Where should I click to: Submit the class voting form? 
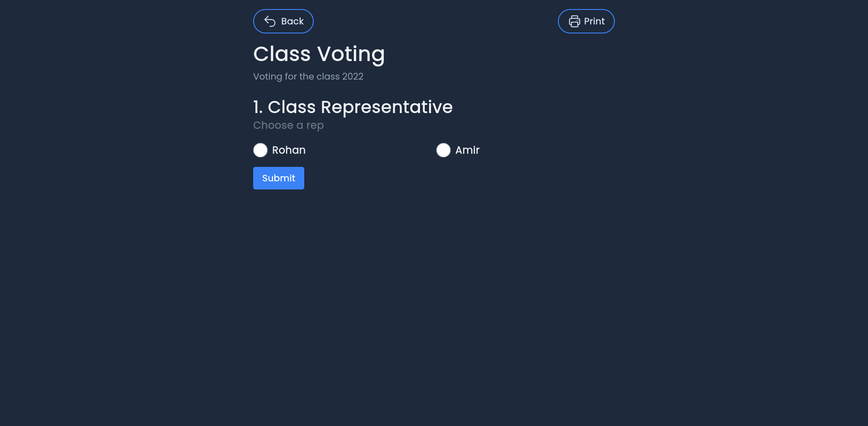click(x=278, y=178)
